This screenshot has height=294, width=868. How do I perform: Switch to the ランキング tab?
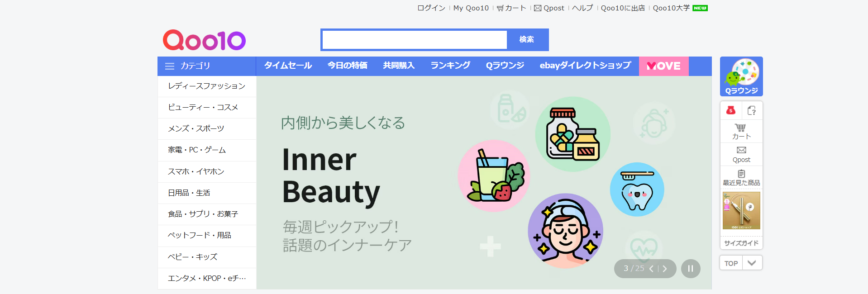click(x=450, y=66)
